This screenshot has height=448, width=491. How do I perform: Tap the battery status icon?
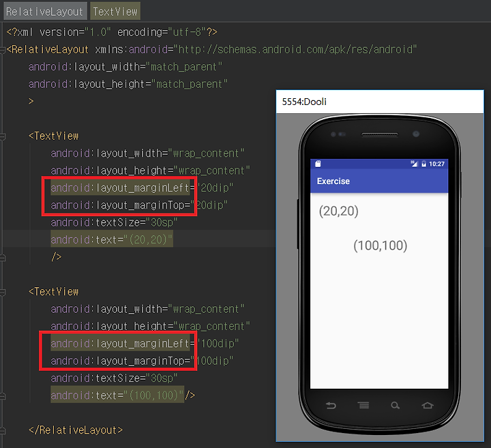423,164
